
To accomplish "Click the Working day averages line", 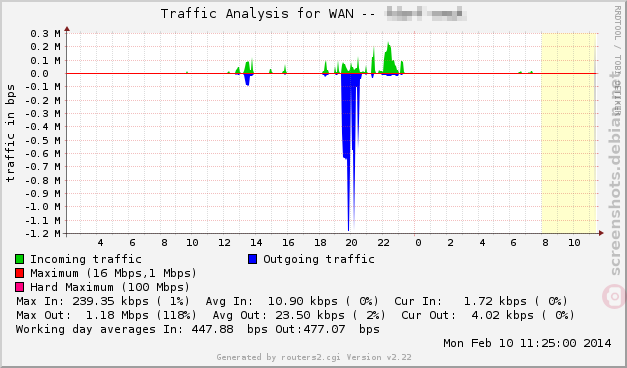I will pos(198,329).
